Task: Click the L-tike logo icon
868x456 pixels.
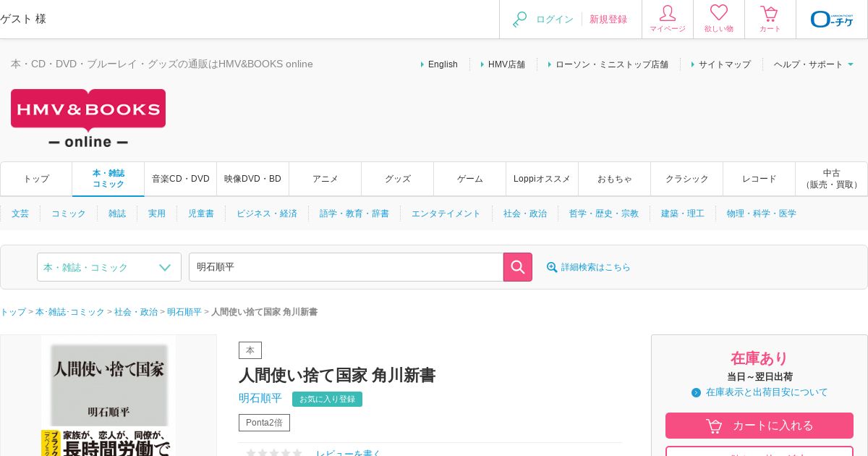Action: 832,19
